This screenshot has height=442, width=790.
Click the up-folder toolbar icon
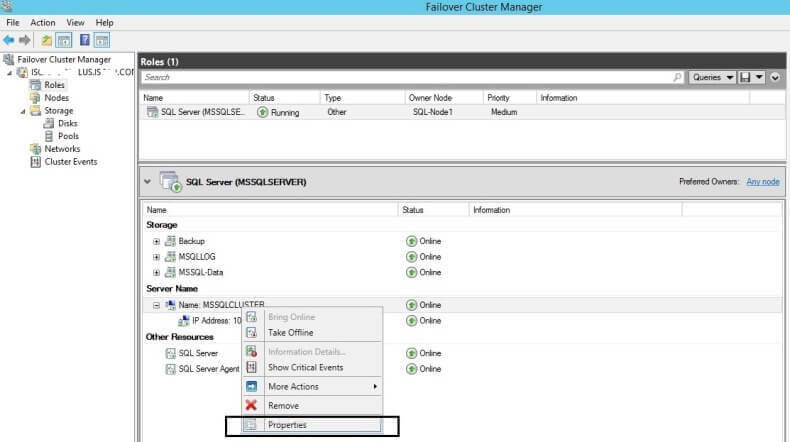47,40
